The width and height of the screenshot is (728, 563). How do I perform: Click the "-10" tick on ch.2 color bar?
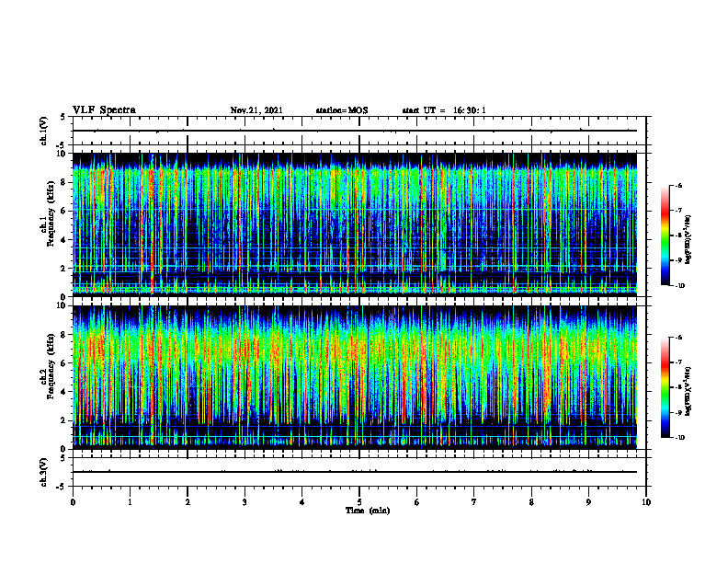pyautogui.click(x=680, y=438)
